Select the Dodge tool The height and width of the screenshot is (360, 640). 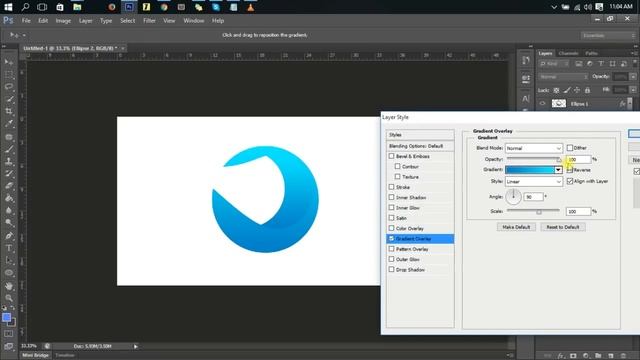coord(9,223)
